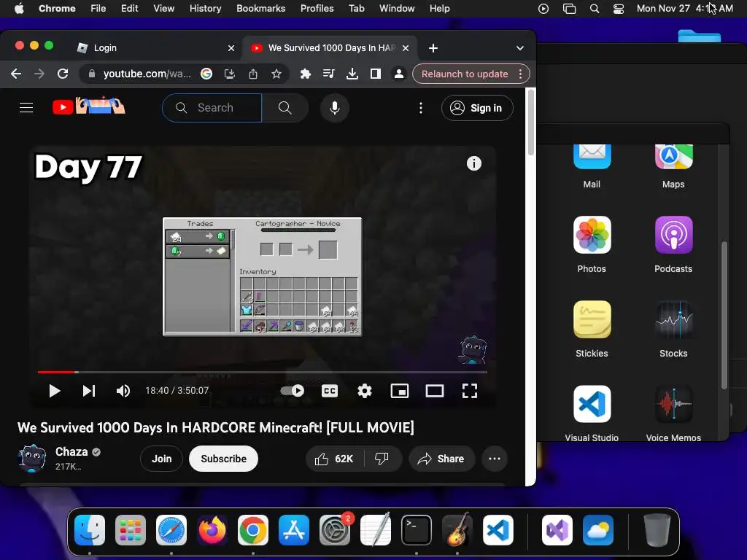The height and width of the screenshot is (560, 747).
Task: Enable miniplayer mode
Action: point(399,391)
